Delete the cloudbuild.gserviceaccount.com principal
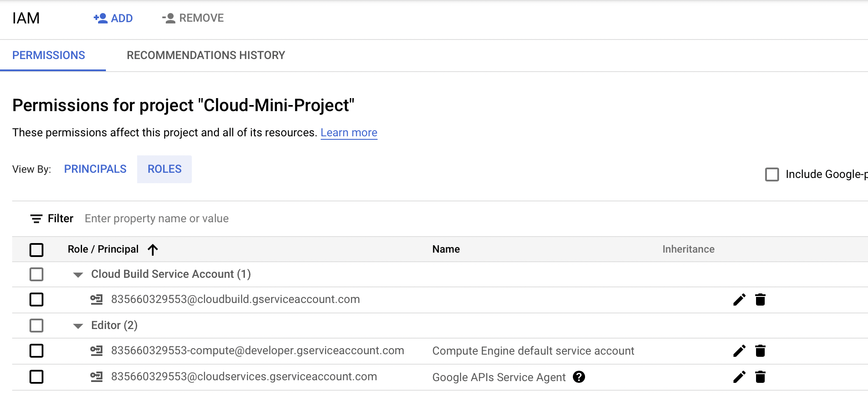This screenshot has height=395, width=868. (760, 300)
